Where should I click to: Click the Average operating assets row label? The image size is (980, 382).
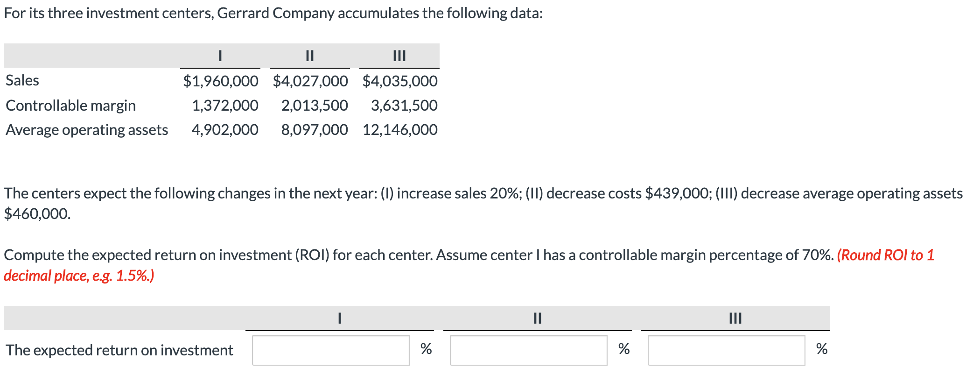(x=87, y=130)
